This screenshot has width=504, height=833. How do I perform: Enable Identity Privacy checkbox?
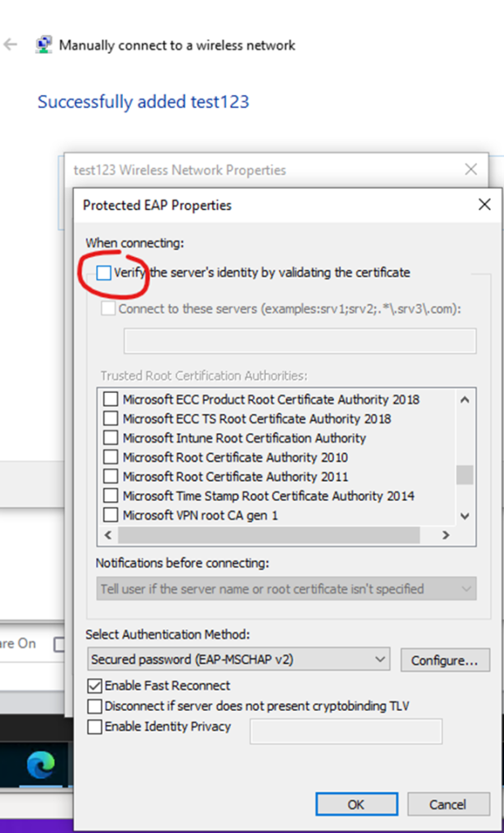pyautogui.click(x=94, y=726)
